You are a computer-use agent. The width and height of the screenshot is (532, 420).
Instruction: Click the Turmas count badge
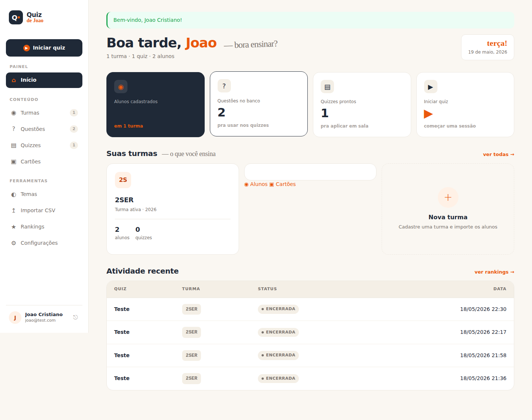click(x=74, y=113)
